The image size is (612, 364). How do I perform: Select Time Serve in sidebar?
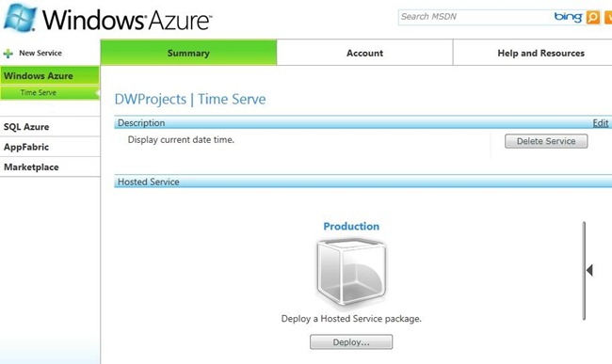39,93
